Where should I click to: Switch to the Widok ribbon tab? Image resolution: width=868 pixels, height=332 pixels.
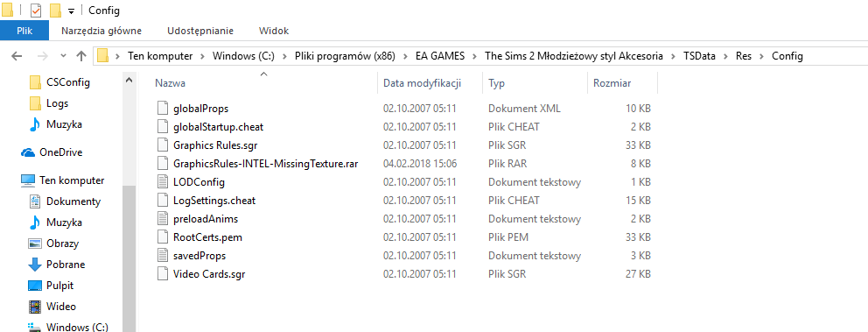(x=274, y=31)
